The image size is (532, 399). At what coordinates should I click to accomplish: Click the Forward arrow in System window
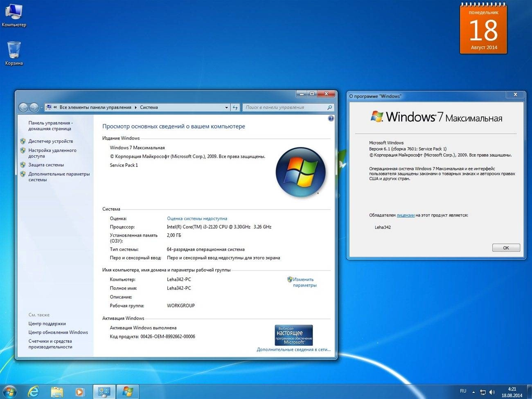click(34, 108)
